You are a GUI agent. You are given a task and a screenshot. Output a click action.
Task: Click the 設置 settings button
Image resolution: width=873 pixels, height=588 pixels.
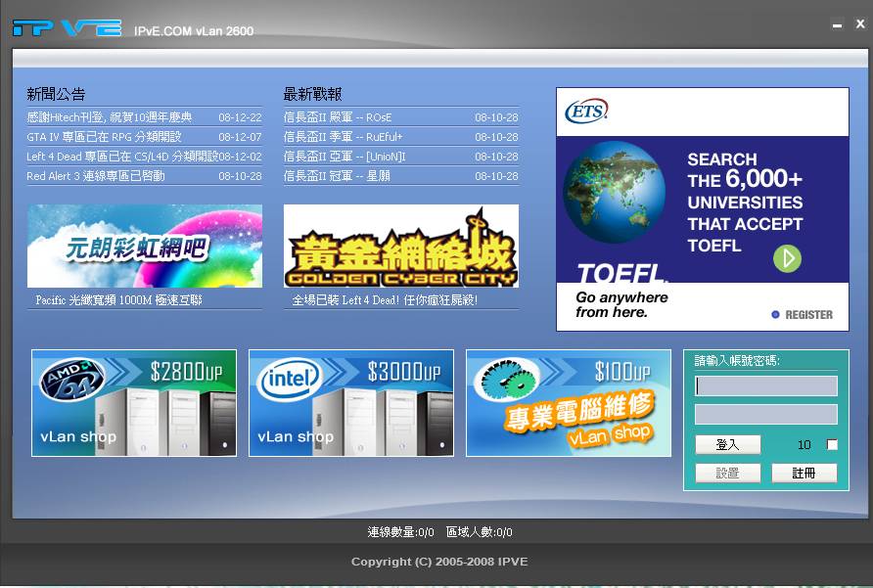coord(727,474)
